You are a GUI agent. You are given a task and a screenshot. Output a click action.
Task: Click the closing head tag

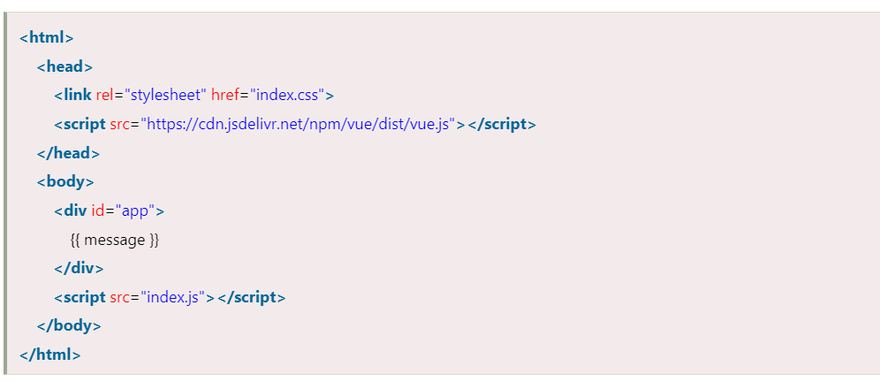tap(68, 153)
